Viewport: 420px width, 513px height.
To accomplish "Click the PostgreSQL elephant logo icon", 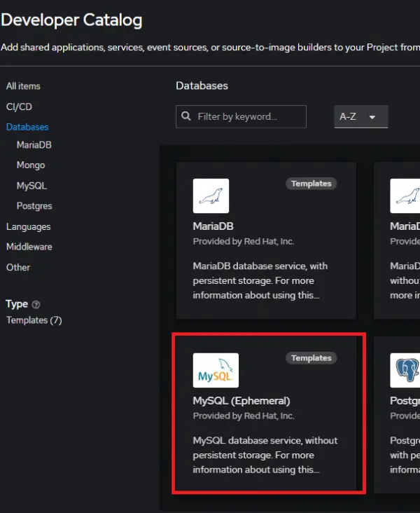I will coord(406,371).
